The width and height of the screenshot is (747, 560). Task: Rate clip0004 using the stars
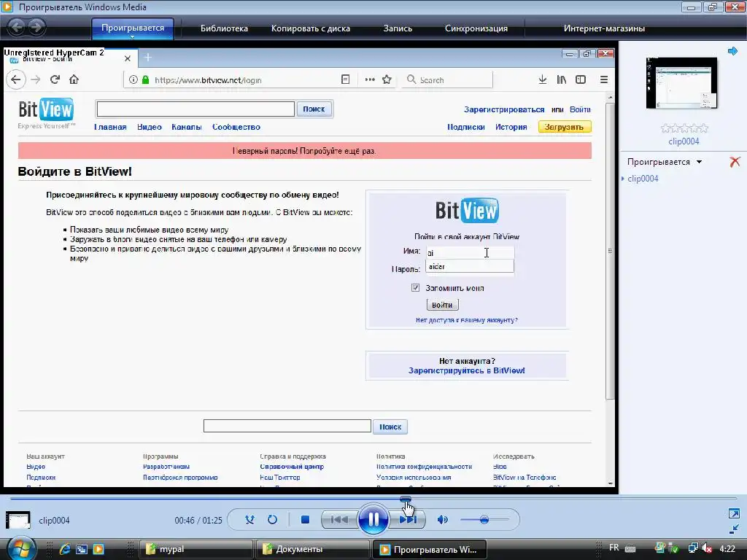tap(684, 128)
